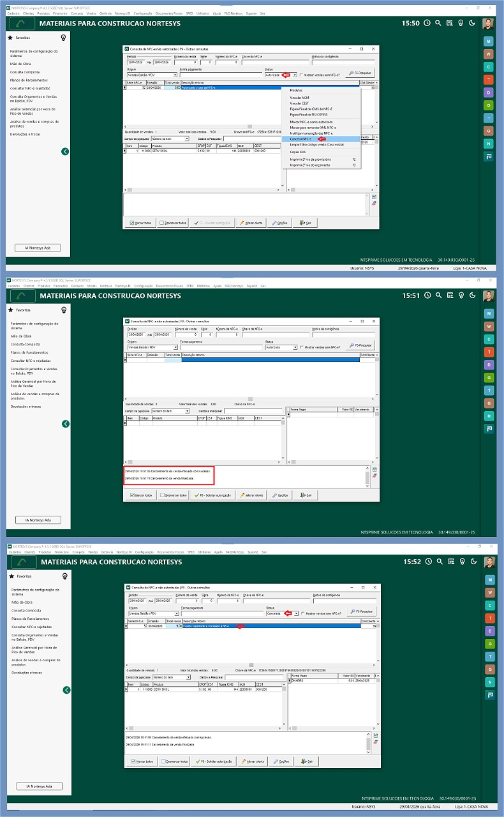
Task: Open the search magnifier in the 15:50 header
Action: [438, 23]
